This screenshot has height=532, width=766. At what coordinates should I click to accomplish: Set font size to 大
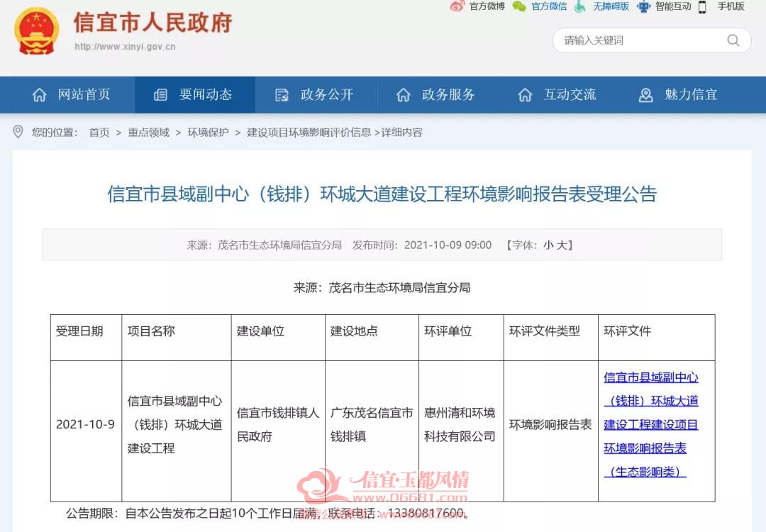(562, 245)
